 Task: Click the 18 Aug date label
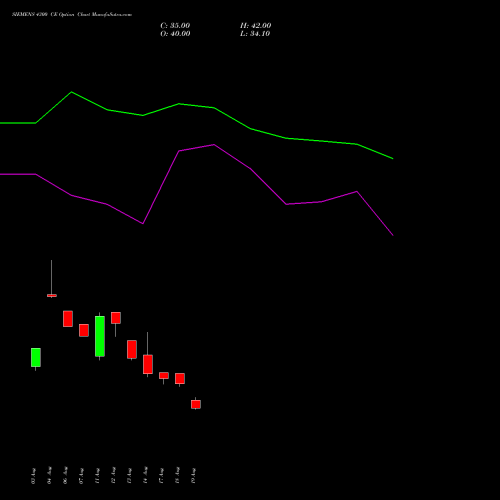177,475
